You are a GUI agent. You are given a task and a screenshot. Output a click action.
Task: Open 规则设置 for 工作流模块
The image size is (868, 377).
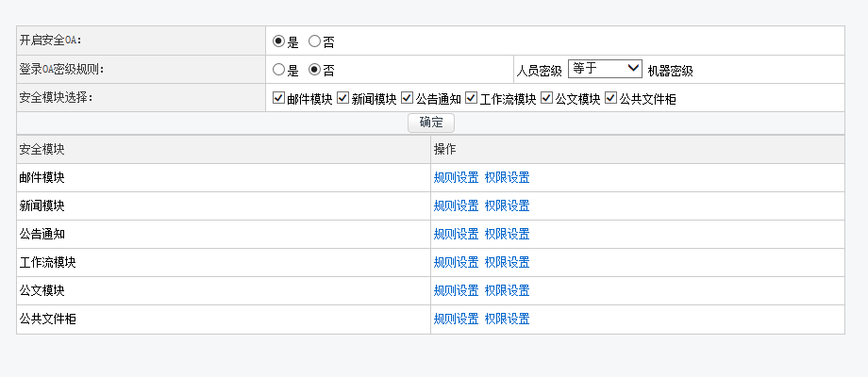click(x=456, y=263)
